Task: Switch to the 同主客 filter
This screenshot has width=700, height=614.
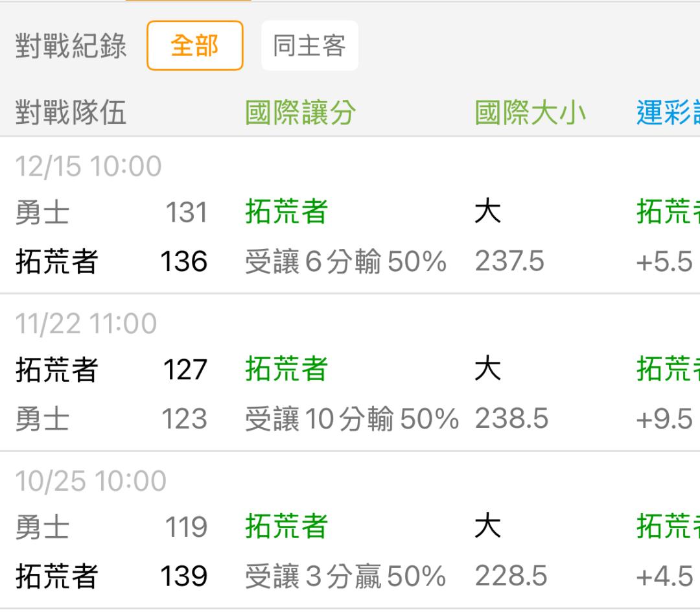Action: (x=309, y=45)
